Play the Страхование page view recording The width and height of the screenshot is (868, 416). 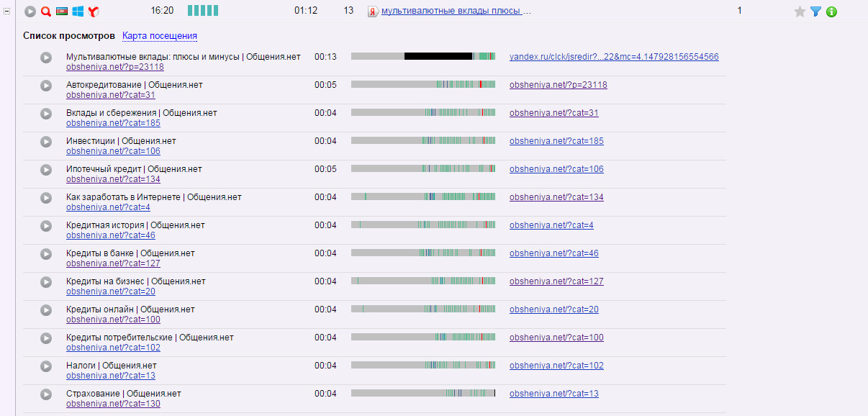tap(46, 394)
